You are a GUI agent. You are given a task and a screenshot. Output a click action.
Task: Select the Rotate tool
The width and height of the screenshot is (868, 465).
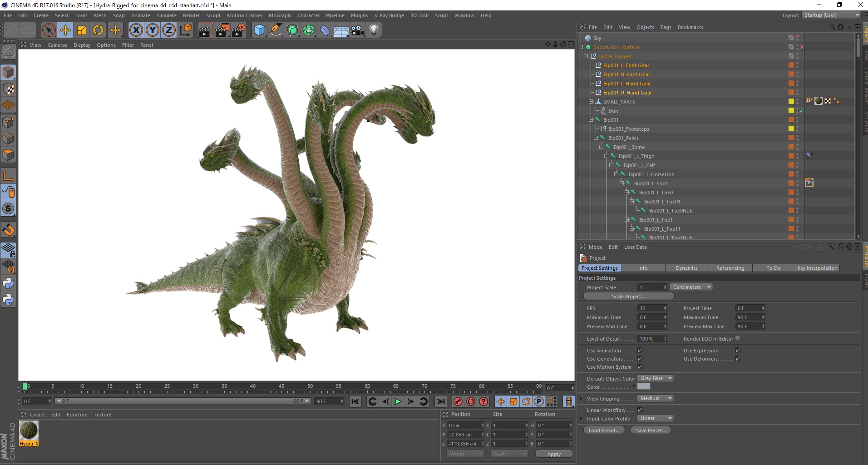98,30
